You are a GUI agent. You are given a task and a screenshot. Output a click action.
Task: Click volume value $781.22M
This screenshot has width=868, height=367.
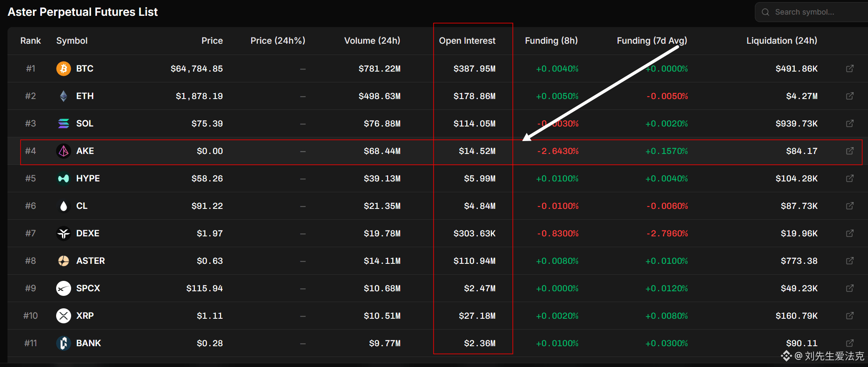(x=379, y=69)
